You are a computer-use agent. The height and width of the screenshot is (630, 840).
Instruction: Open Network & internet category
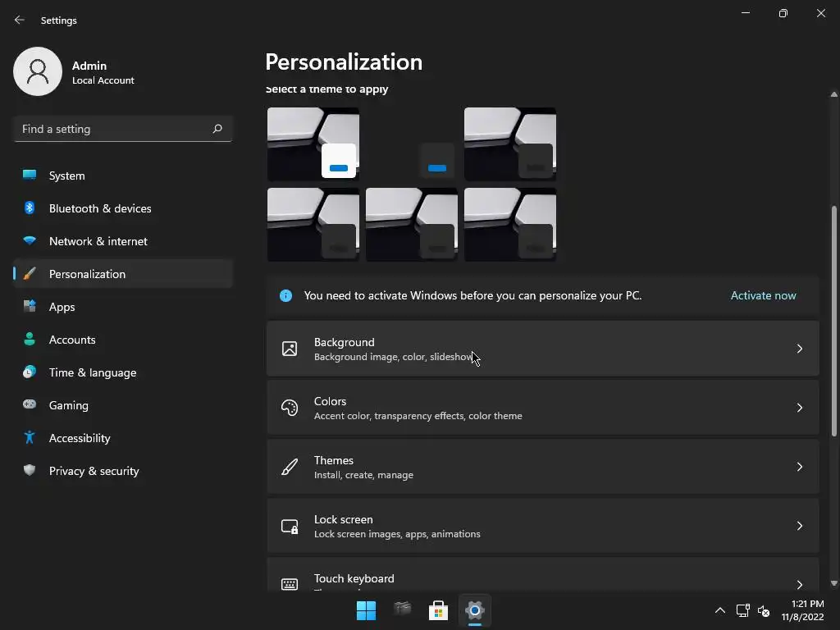[x=123, y=241]
